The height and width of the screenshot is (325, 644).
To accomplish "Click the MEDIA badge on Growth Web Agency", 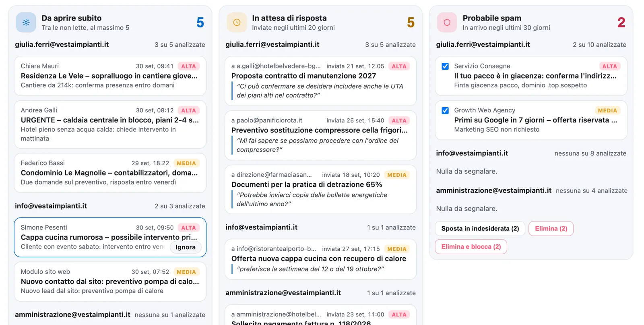I will 607,111.
